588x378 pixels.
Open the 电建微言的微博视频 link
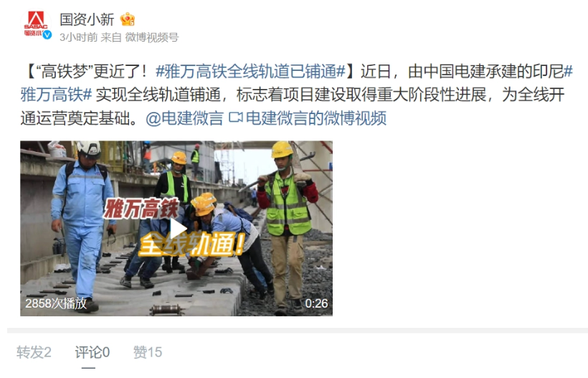[x=316, y=118]
